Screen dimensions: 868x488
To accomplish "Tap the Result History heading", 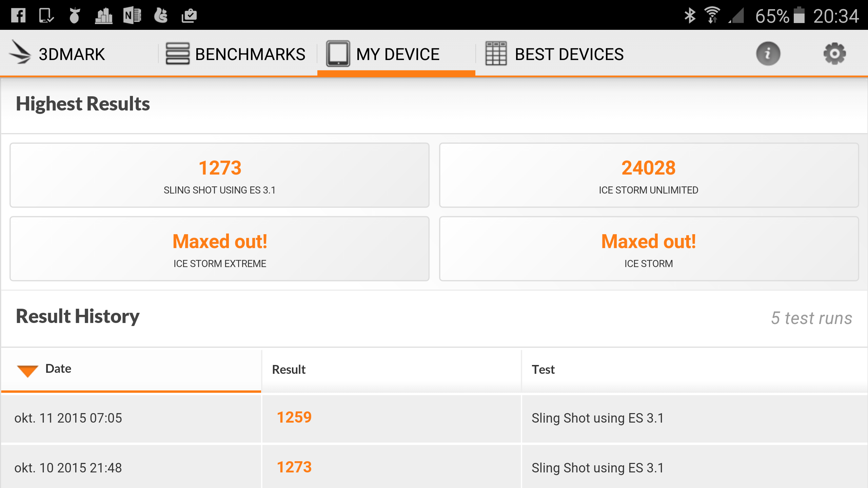I will [x=78, y=317].
